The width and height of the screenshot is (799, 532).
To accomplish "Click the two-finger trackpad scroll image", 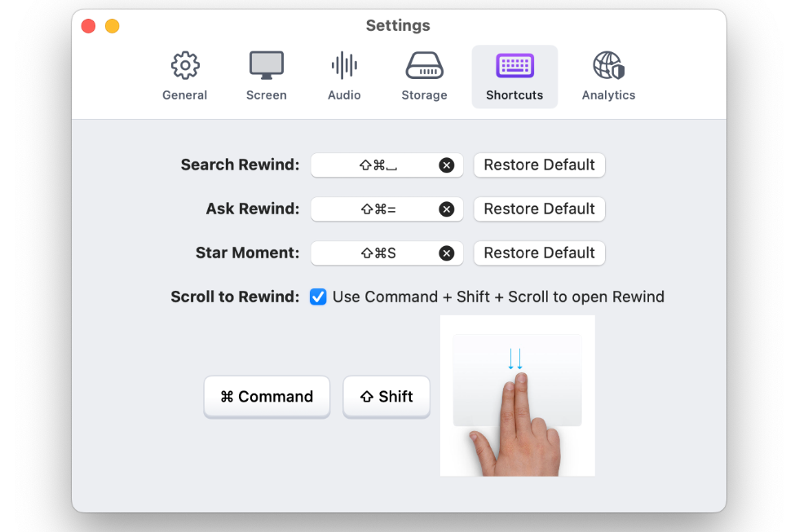I will click(x=517, y=396).
